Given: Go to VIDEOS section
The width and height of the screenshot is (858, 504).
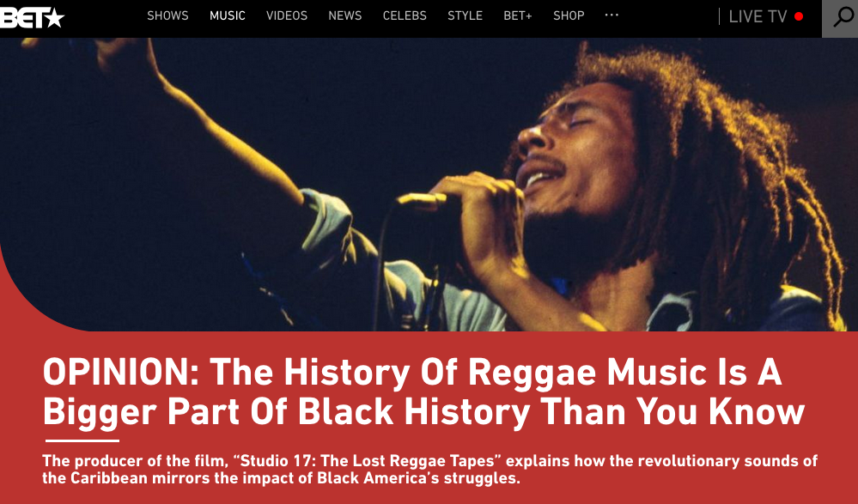Looking at the screenshot, I should click(287, 15).
